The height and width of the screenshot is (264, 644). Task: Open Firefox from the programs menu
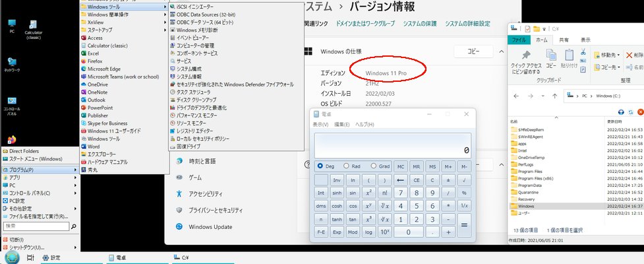point(94,61)
